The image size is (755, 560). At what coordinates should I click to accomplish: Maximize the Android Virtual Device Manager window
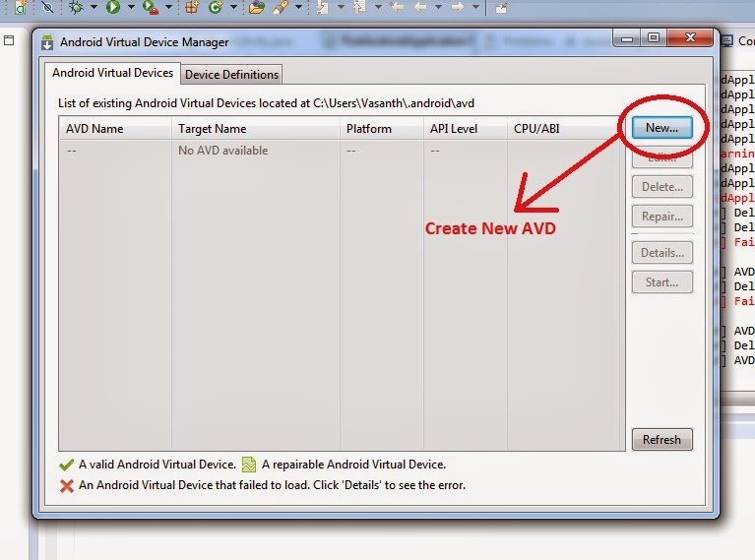click(x=654, y=38)
